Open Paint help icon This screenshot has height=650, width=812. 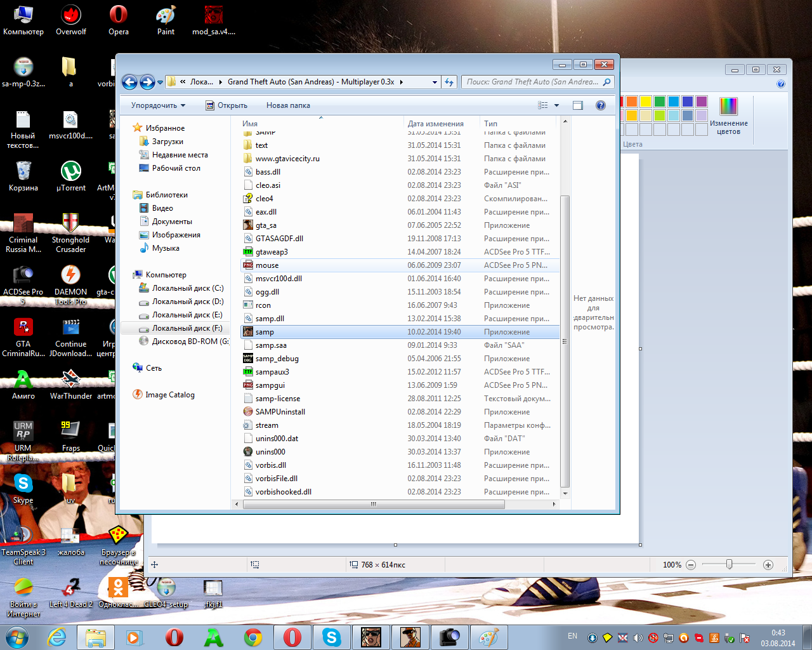click(781, 84)
